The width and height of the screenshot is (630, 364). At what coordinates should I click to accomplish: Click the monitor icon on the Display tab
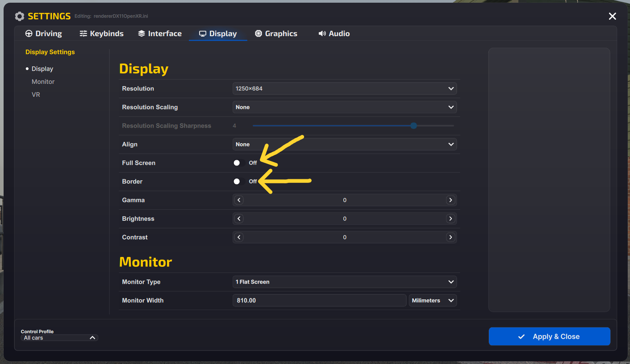203,33
